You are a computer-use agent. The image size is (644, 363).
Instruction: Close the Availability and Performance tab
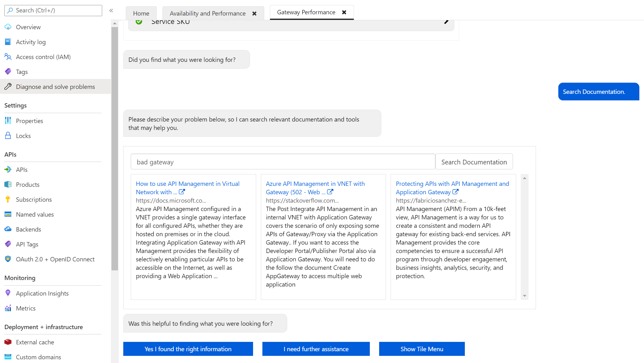point(255,13)
